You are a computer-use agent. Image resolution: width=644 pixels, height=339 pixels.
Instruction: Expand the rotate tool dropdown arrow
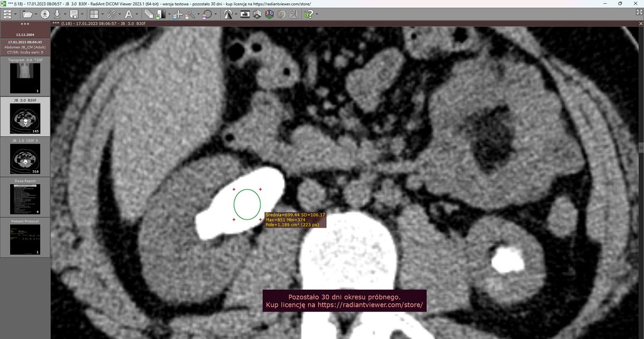tap(236, 15)
